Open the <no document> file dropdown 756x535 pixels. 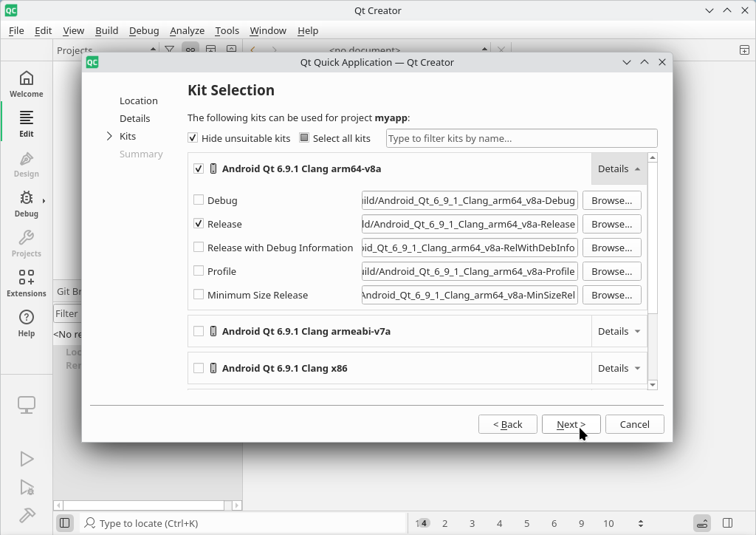click(409, 50)
